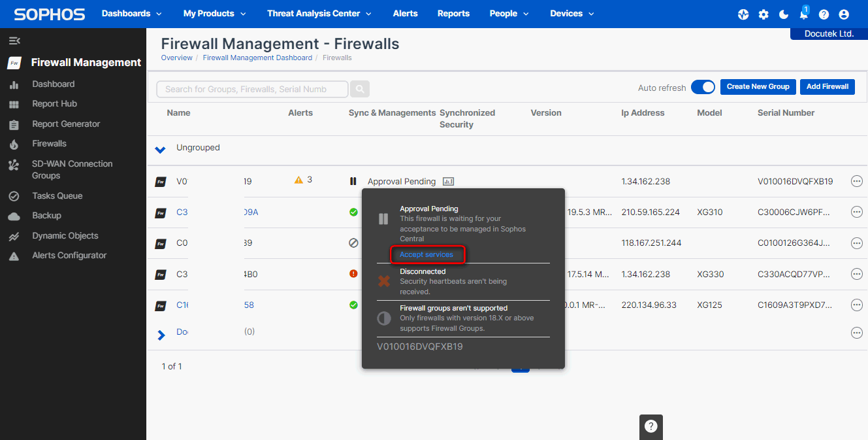Screen dimensions: 868x440
Task: Click the pause status icon in first row
Action: [353, 181]
